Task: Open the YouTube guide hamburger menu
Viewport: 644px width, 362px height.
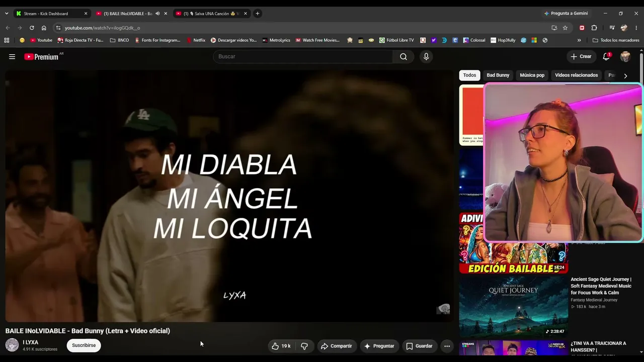Action: (12, 57)
